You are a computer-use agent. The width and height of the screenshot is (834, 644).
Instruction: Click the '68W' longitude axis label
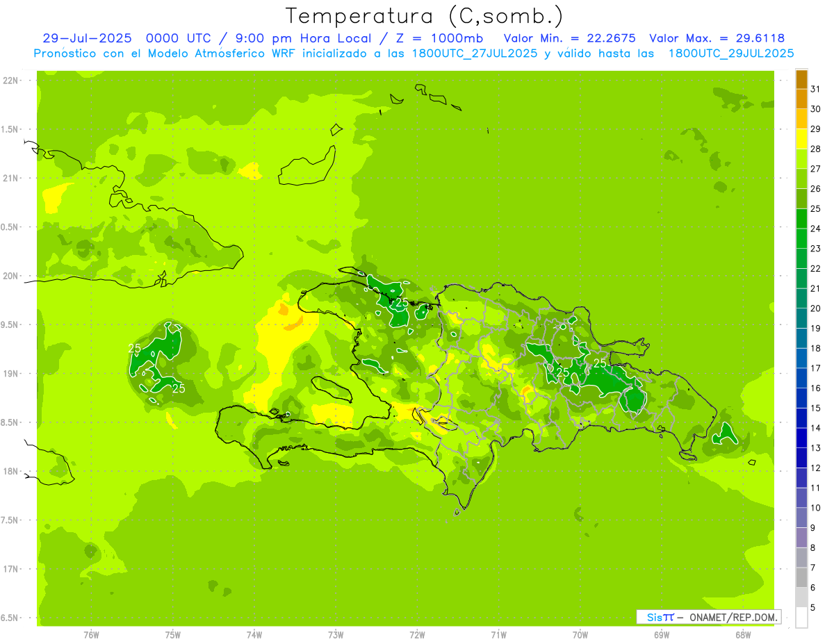pyautogui.click(x=743, y=635)
